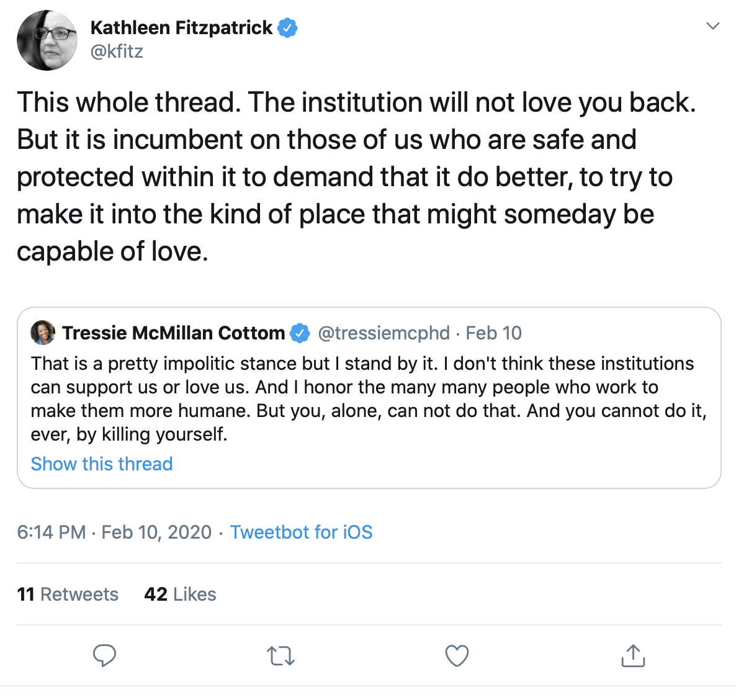This screenshot has height=700, width=736.
Task: Click Kathleen Fitzpatrick's verified badge
Action: 287,27
